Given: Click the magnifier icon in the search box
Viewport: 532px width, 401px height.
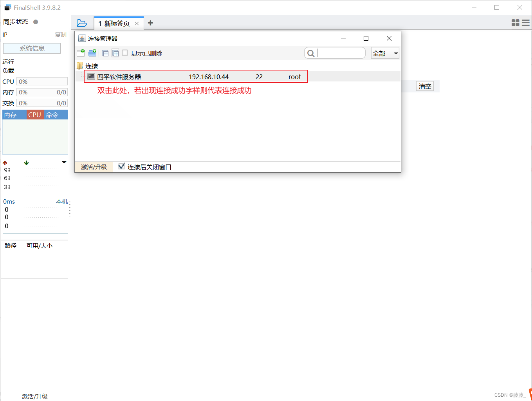Looking at the screenshot, I should [311, 53].
